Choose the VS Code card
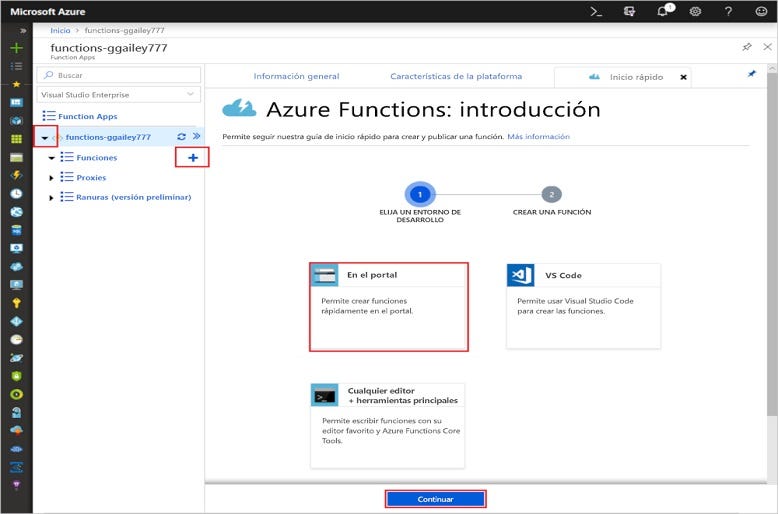778x514 pixels. tap(584, 306)
